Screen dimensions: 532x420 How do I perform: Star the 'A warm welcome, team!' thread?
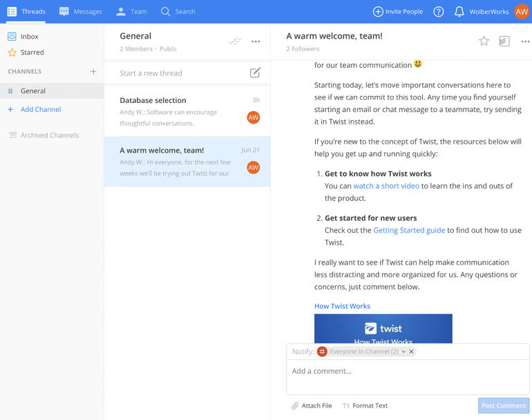point(484,41)
